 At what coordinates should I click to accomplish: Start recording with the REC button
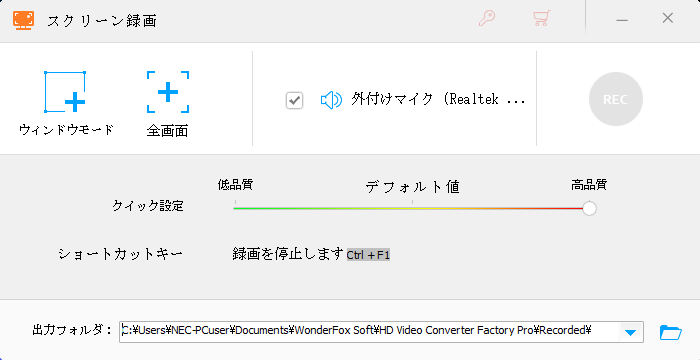(616, 99)
